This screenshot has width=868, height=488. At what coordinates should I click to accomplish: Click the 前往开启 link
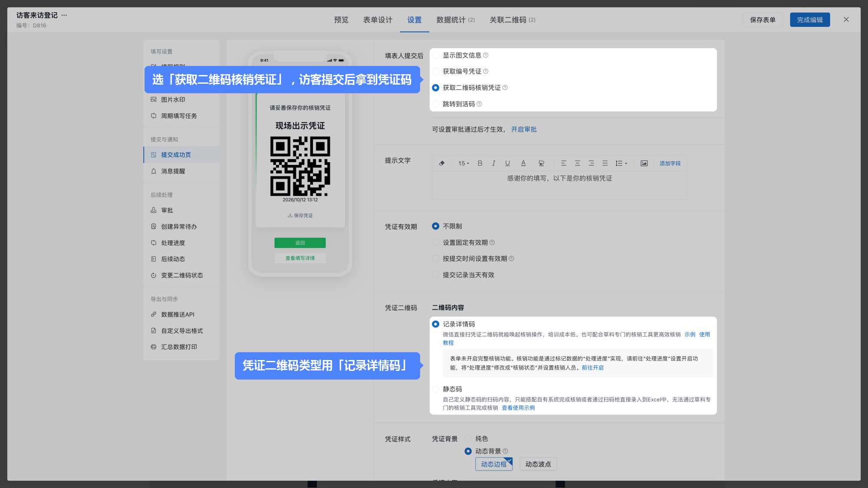(592, 368)
